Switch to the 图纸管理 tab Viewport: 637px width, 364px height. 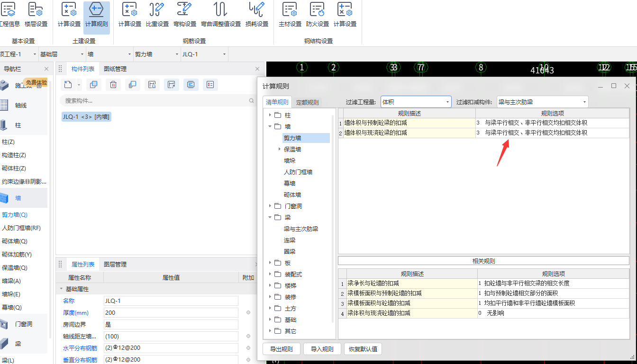(x=115, y=69)
